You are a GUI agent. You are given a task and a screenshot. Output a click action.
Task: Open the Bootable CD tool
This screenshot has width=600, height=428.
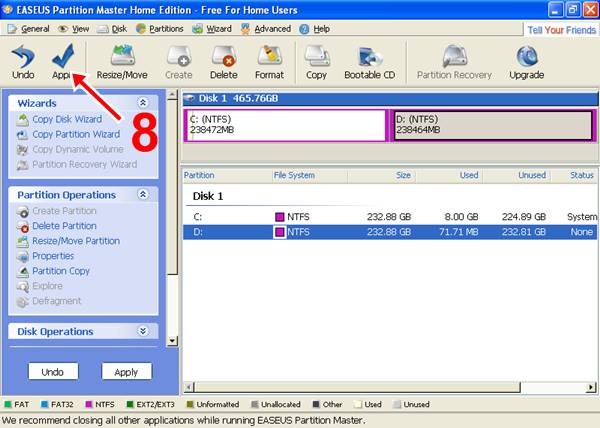[x=370, y=62]
